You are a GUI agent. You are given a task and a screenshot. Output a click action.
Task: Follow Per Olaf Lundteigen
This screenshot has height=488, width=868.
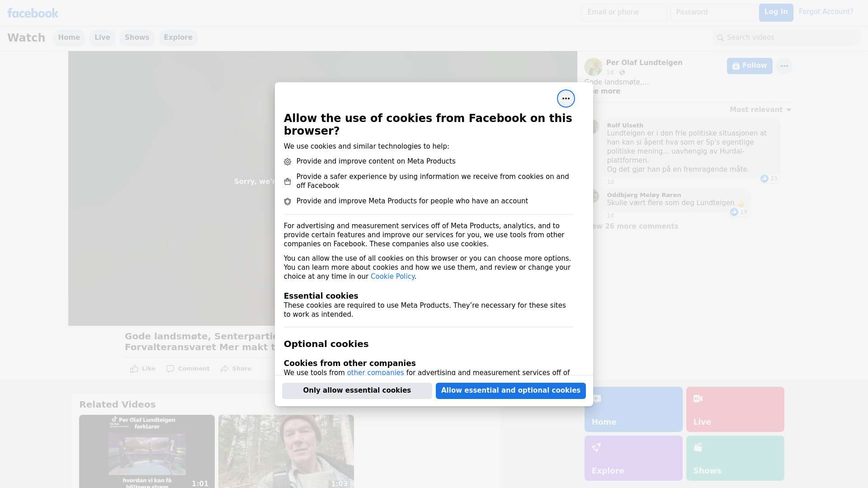(x=750, y=66)
